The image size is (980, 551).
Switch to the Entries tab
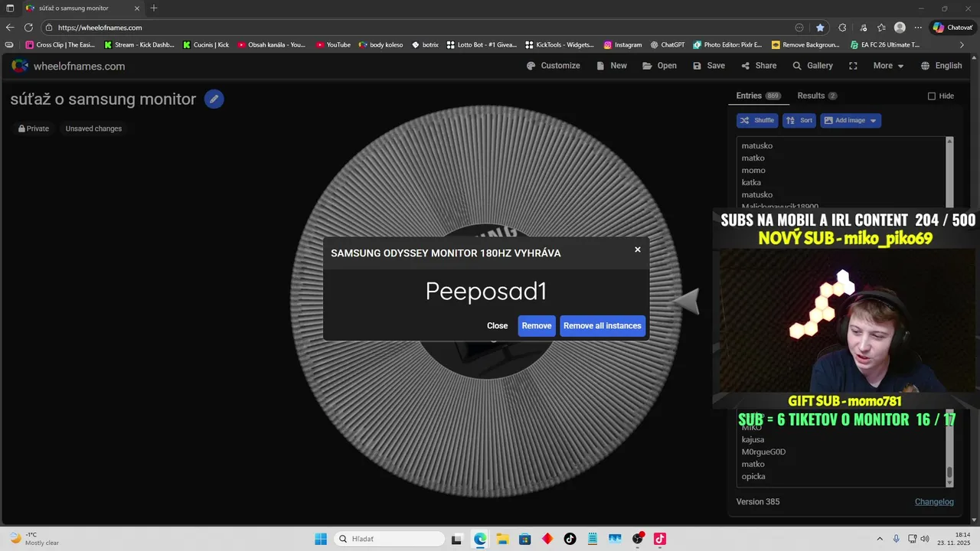click(x=758, y=96)
